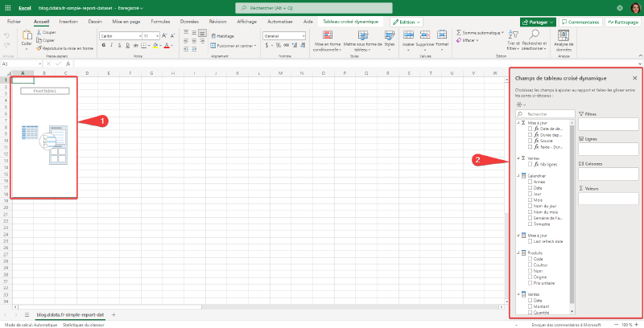This screenshot has height=328, width=644.
Task: Check the Origine field checkbox
Action: pos(530,277)
